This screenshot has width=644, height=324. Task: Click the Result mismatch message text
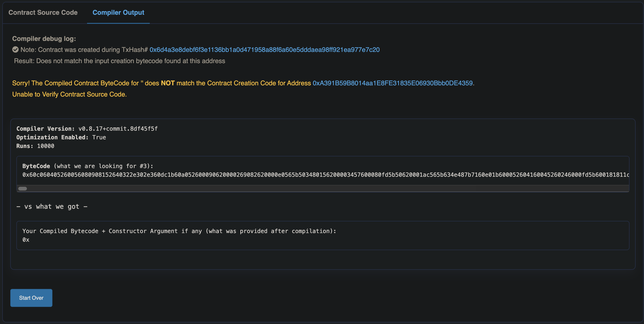click(119, 61)
